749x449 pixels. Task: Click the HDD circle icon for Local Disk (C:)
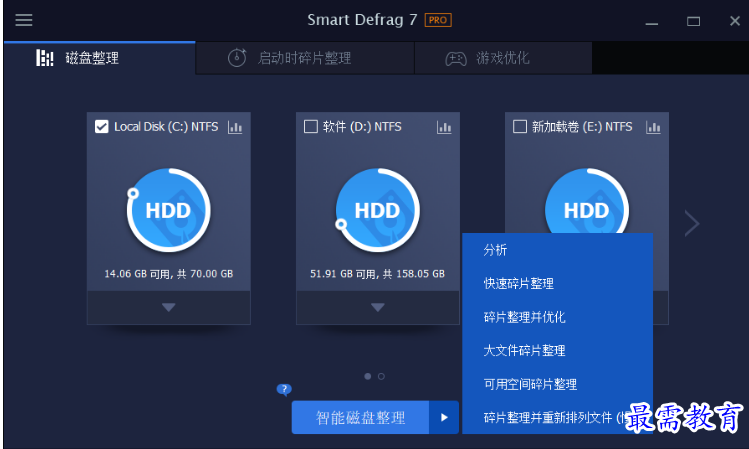(x=168, y=210)
